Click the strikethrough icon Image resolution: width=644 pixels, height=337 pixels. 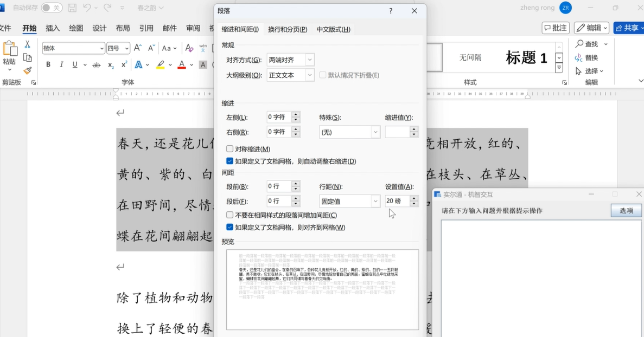coord(97,64)
